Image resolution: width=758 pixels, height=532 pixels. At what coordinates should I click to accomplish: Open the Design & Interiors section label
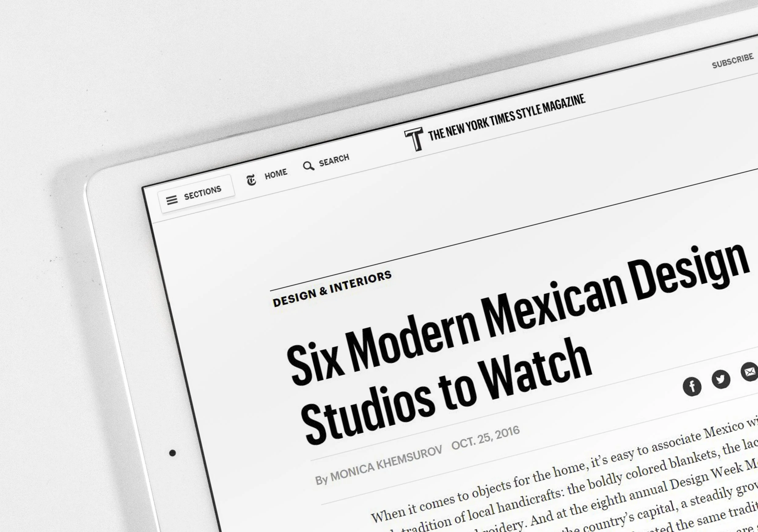(332, 289)
